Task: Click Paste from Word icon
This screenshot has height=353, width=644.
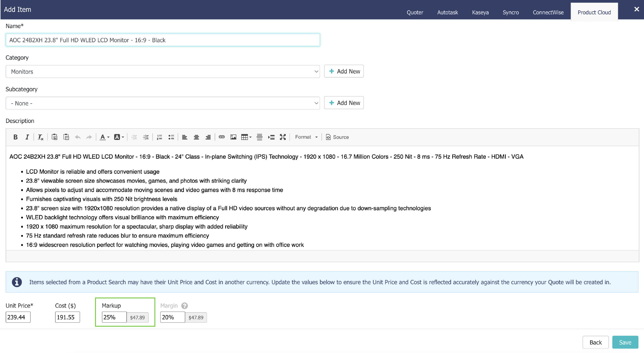Action: (x=55, y=137)
